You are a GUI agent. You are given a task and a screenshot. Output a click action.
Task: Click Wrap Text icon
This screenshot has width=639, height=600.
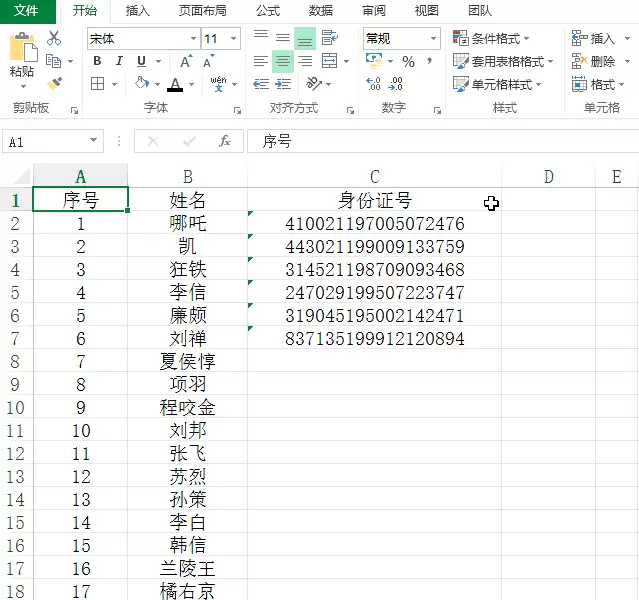point(329,38)
